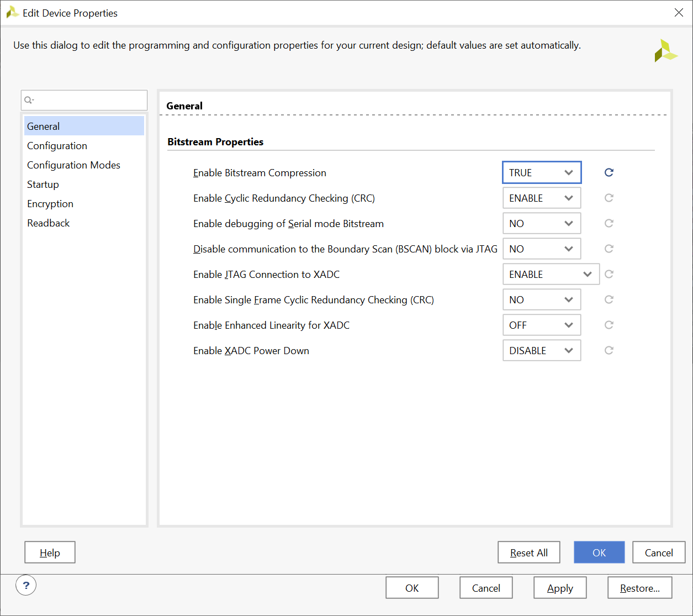Click Reset All button
The height and width of the screenshot is (616, 693).
(529, 552)
